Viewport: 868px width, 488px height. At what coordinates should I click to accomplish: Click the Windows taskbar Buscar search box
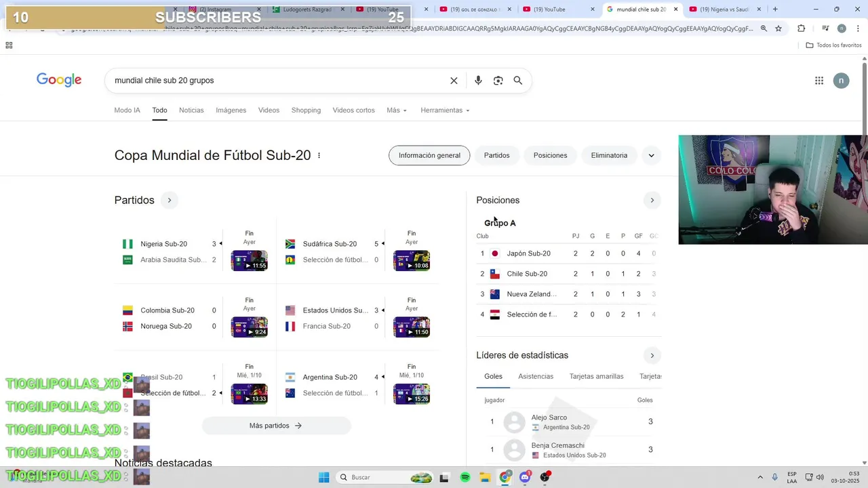[385, 477]
